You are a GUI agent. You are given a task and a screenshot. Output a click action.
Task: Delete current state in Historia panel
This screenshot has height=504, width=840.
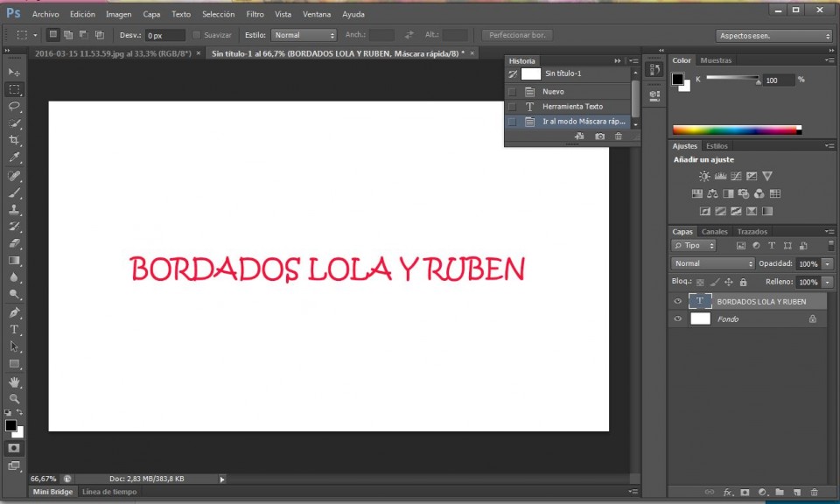[x=619, y=136]
